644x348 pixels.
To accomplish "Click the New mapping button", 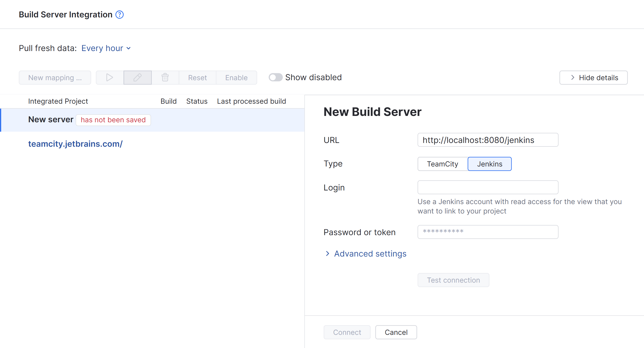I will point(55,78).
